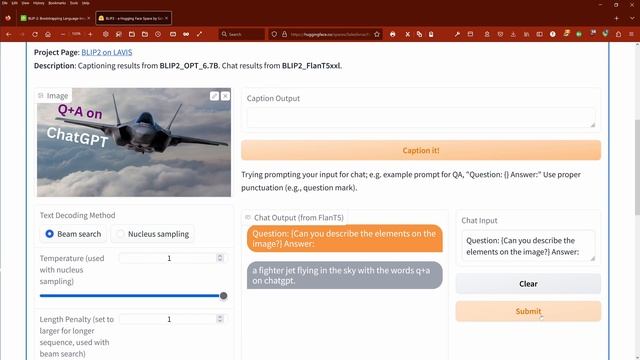Focus the Chat Input text area
This screenshot has height=360, width=640.
click(x=528, y=246)
